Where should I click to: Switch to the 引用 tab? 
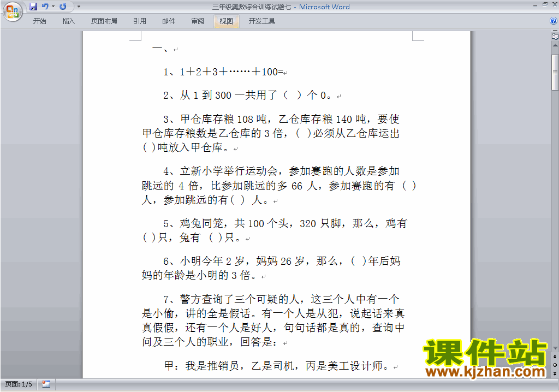140,21
